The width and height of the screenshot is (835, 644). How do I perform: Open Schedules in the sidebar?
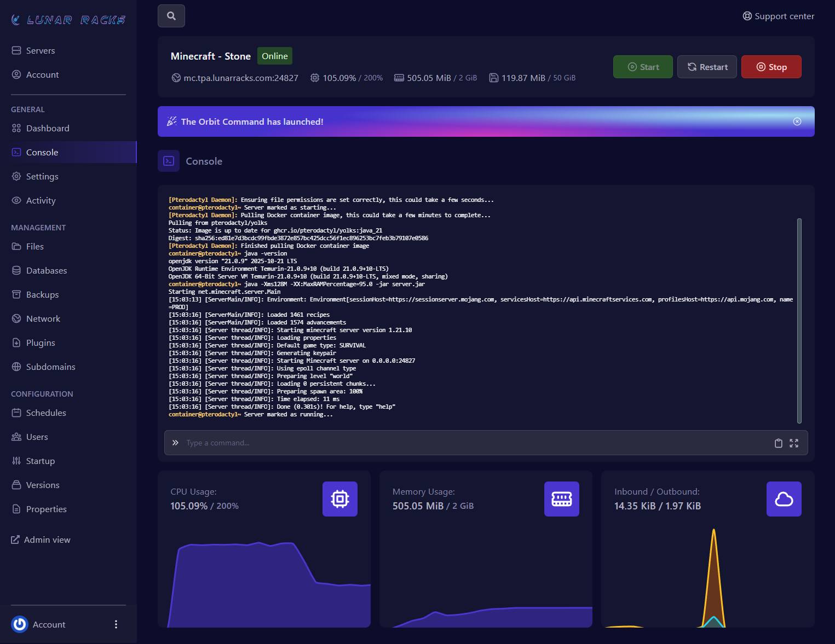point(46,413)
